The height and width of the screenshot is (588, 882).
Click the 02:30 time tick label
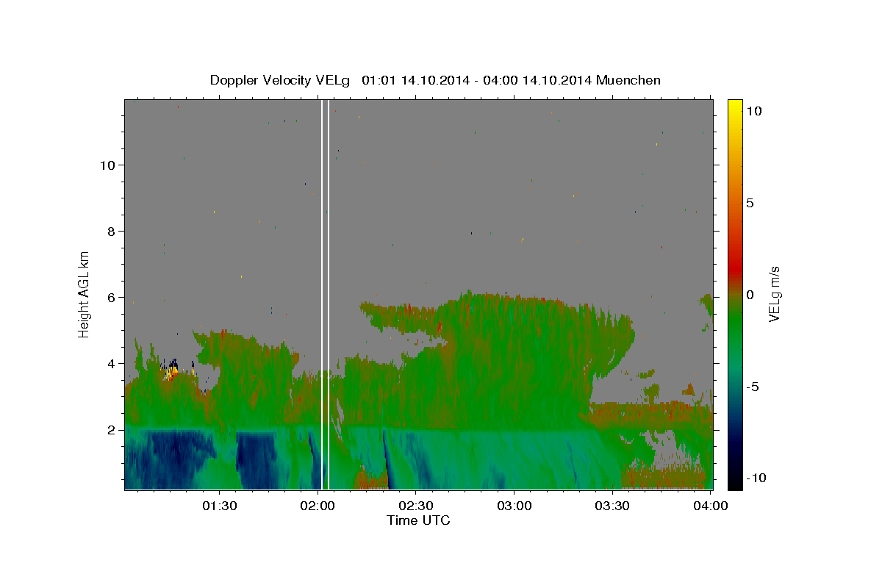click(x=416, y=506)
